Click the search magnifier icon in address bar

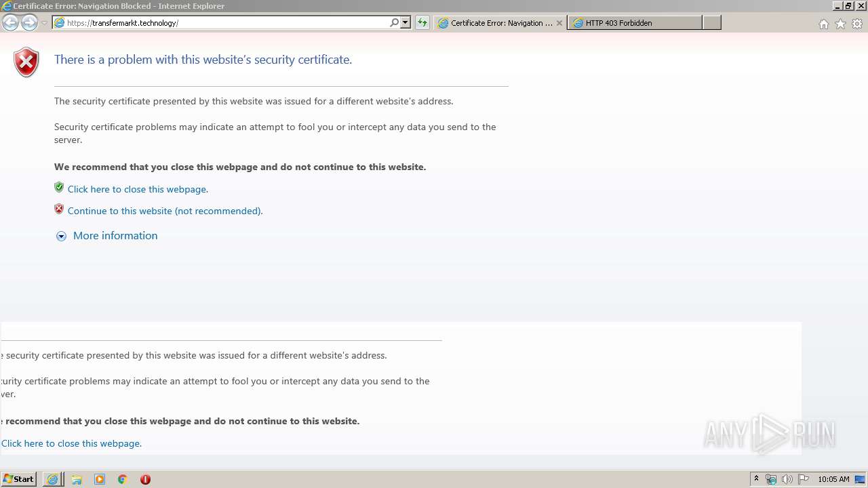[x=395, y=22]
